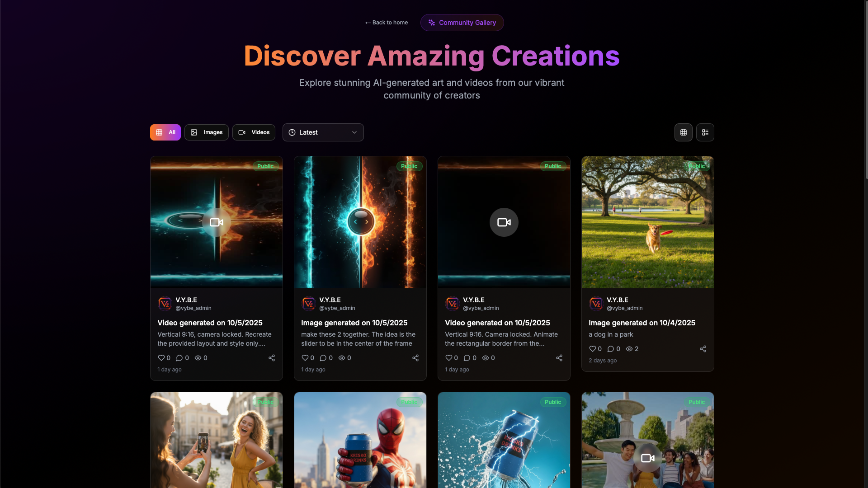
Task: Click @vybe_admin on the second card
Action: point(337,308)
